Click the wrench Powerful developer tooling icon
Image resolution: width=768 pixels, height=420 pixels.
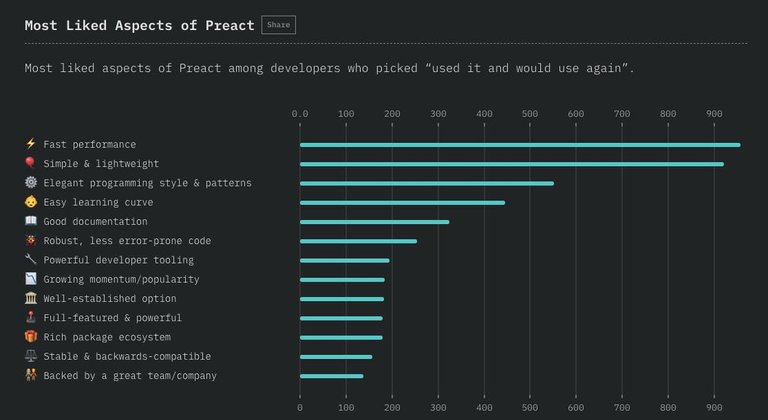click(31, 260)
